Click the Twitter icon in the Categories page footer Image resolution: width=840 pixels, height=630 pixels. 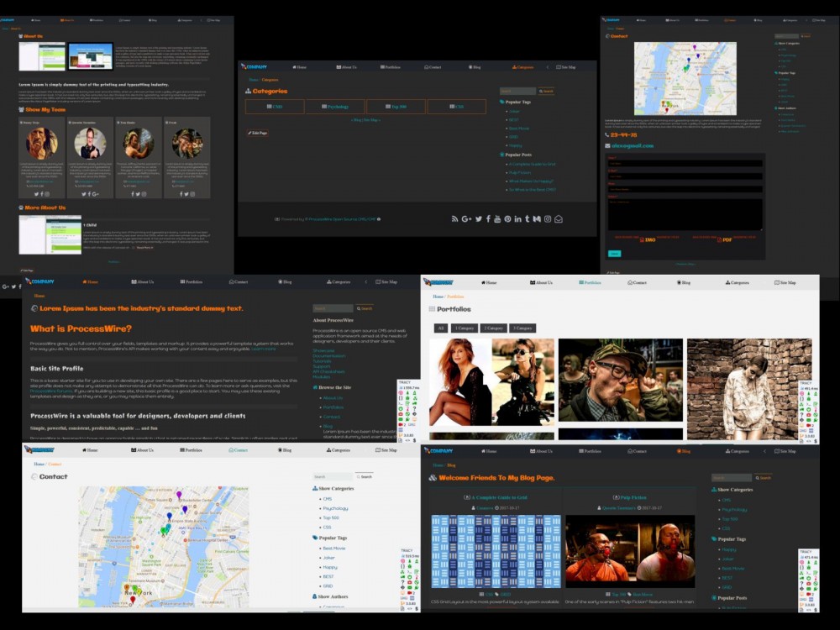point(479,219)
